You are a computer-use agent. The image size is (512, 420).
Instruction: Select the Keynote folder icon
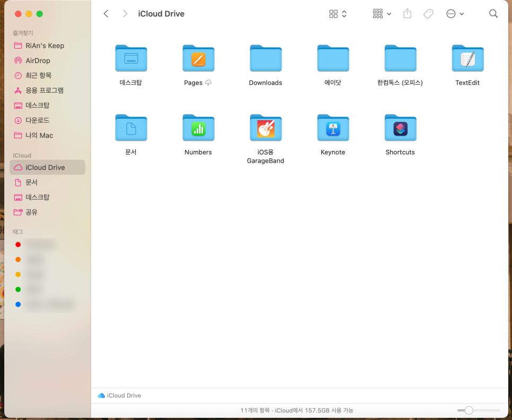click(x=333, y=128)
